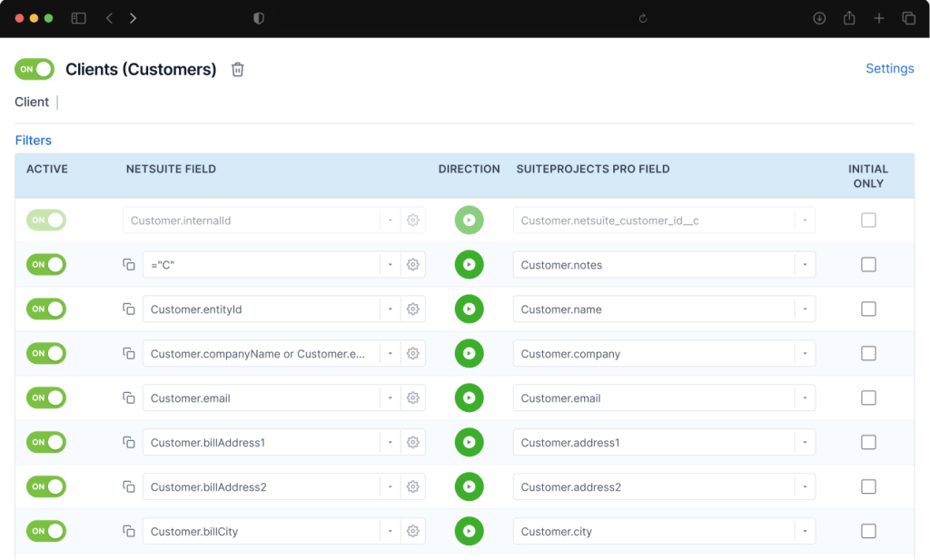Open the Filters link
Image resolution: width=930 pixels, height=560 pixels.
pyautogui.click(x=34, y=141)
